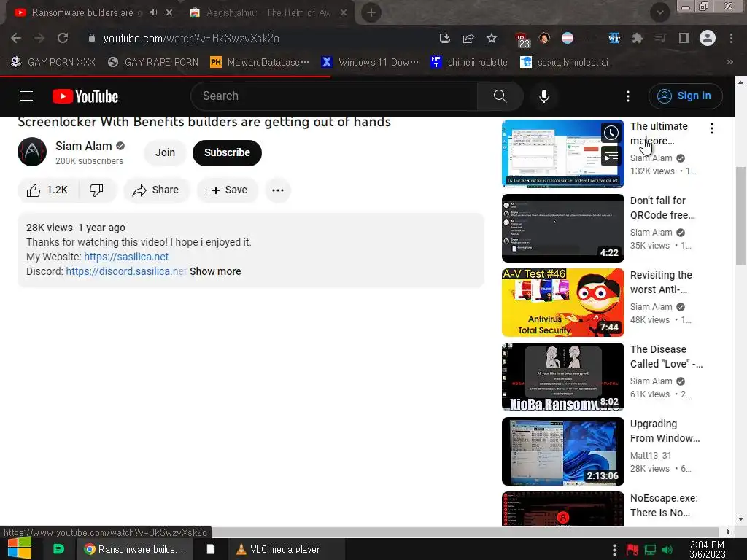Open the sasilica.net website link
Image resolution: width=747 pixels, height=560 pixels.
[126, 257]
